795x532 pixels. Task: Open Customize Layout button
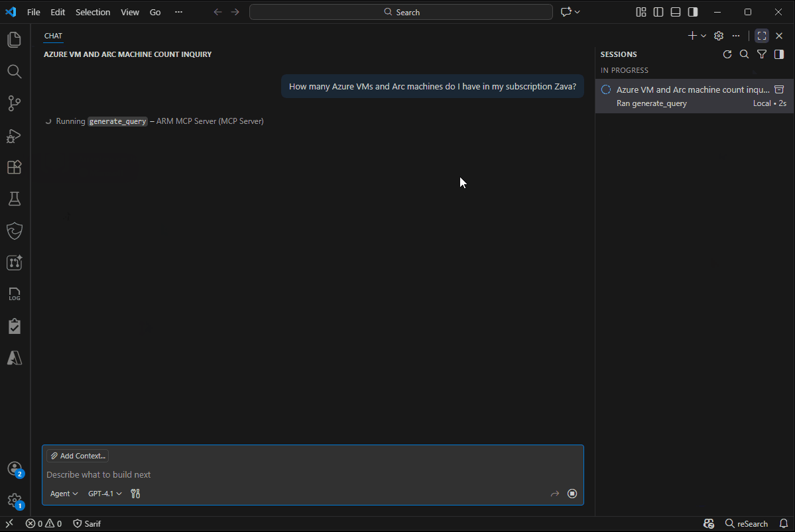coord(641,12)
